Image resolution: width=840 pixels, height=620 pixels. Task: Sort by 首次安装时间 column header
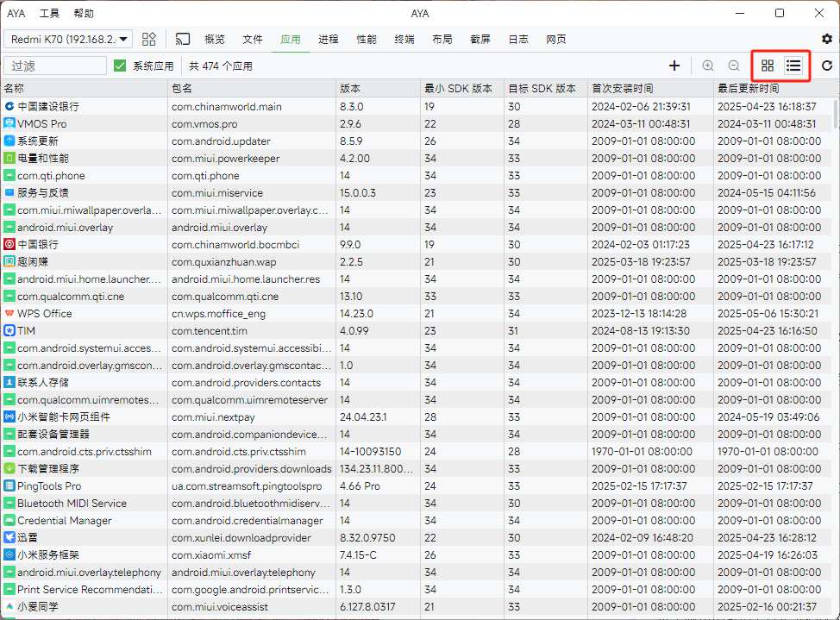[x=650, y=89]
